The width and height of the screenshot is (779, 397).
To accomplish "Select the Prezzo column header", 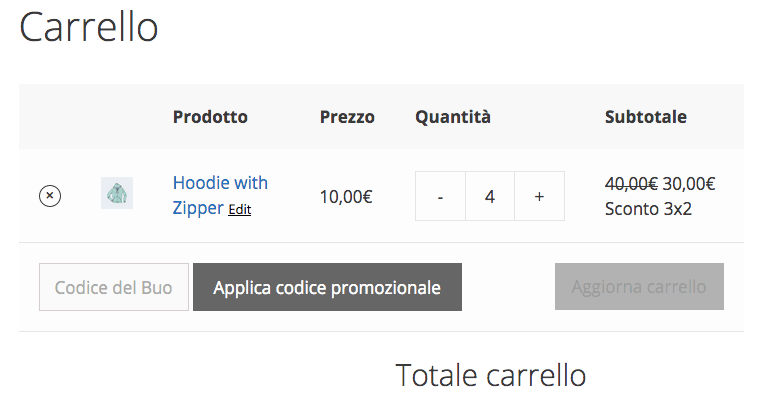I will (347, 117).
